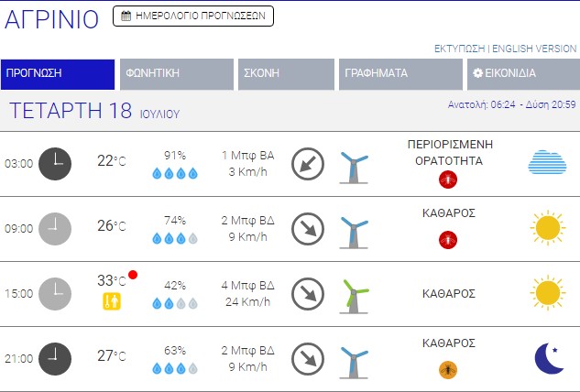
Task: Open the ΓΡΑΦΗΜΑΤΑ tab
Action: 399,74
